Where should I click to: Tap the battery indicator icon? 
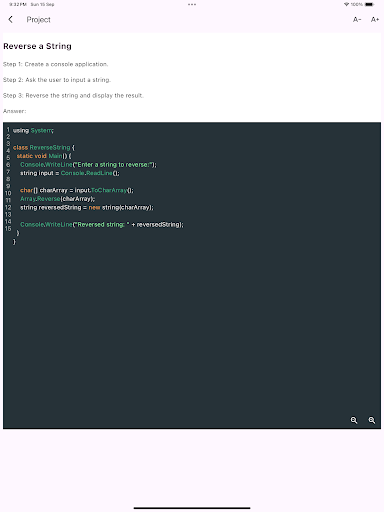369,4
